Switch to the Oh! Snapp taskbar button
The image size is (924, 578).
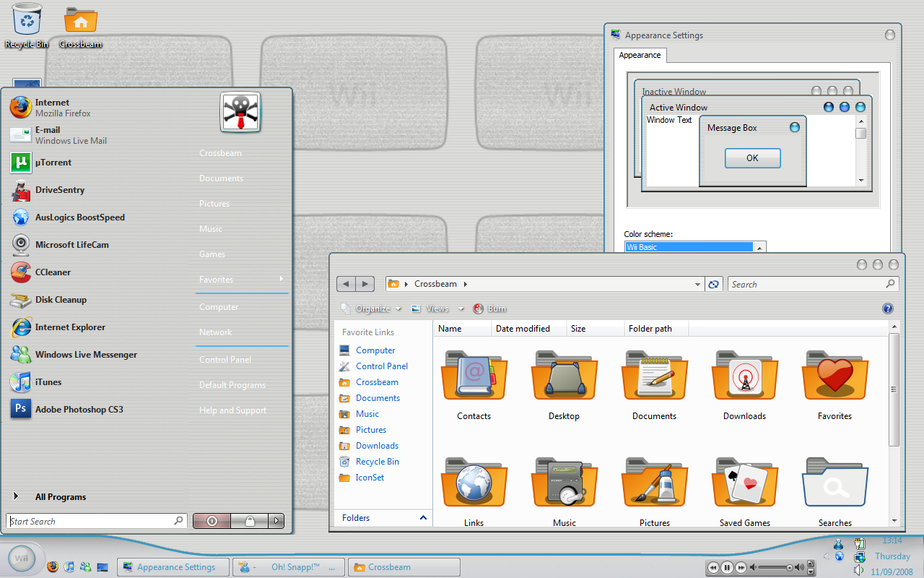[x=289, y=567]
